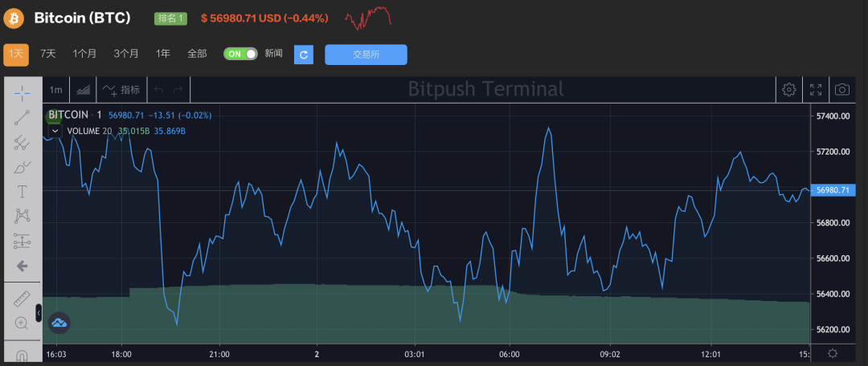Image resolution: width=868 pixels, height=366 pixels.
Task: Select the 全部 time range tab
Action: coord(197,55)
